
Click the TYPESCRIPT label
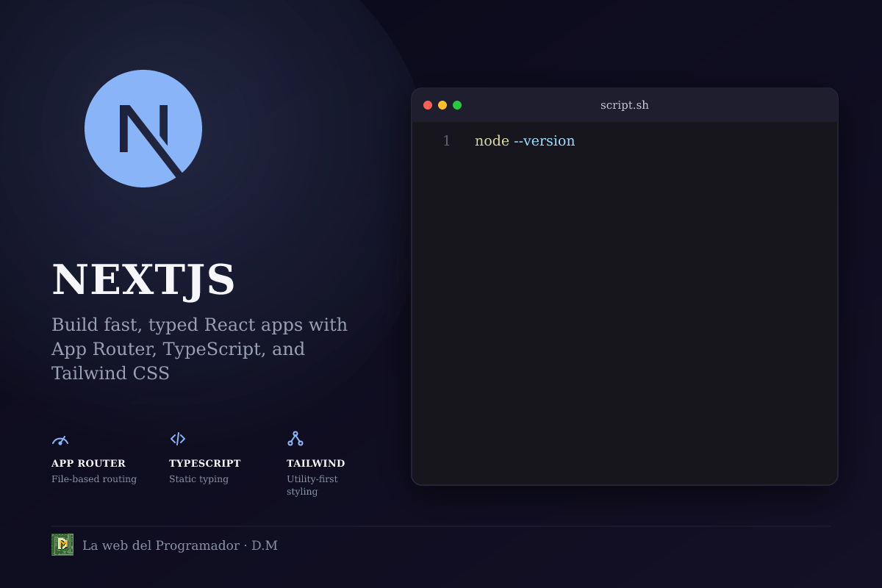tap(205, 464)
